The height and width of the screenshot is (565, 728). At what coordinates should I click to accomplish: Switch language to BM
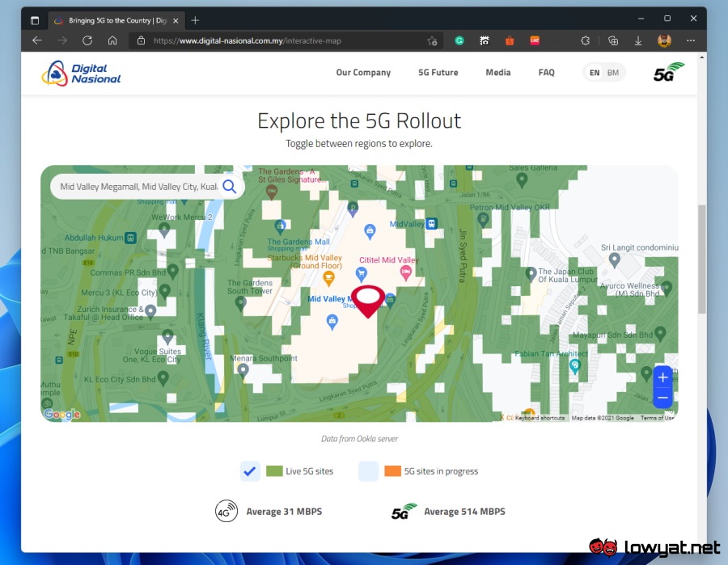(x=613, y=73)
